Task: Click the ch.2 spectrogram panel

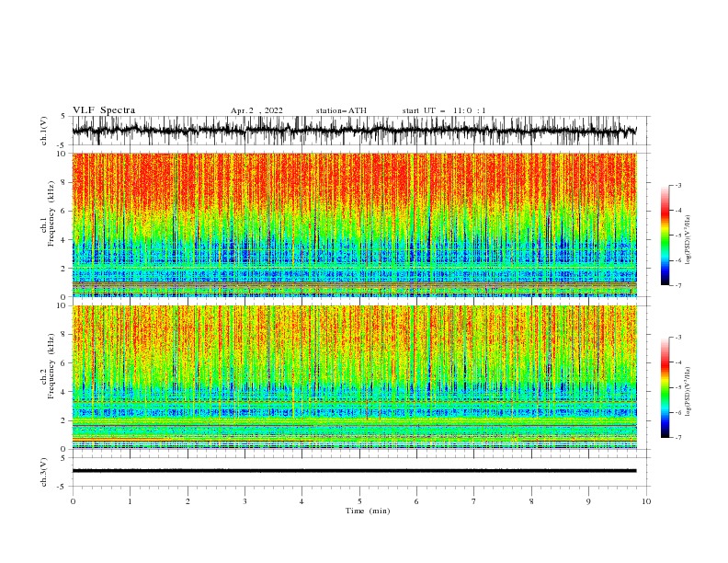Action: (355, 377)
